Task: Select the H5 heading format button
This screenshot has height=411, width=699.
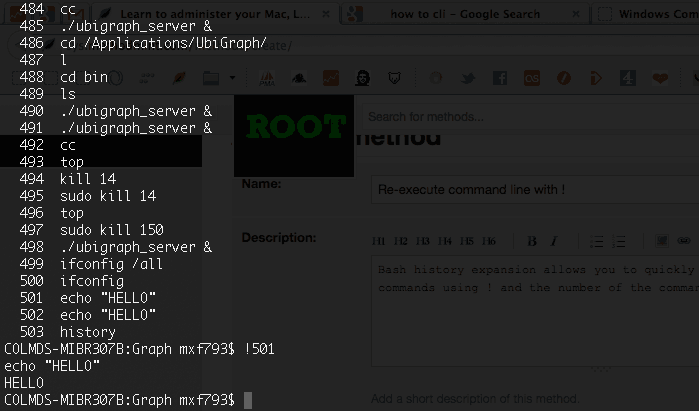Action: pos(466,241)
